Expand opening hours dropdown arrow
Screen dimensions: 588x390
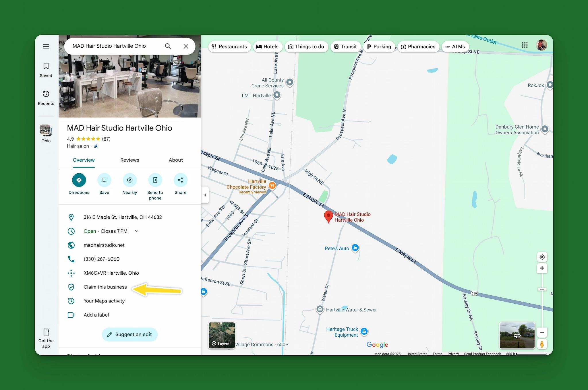click(137, 231)
